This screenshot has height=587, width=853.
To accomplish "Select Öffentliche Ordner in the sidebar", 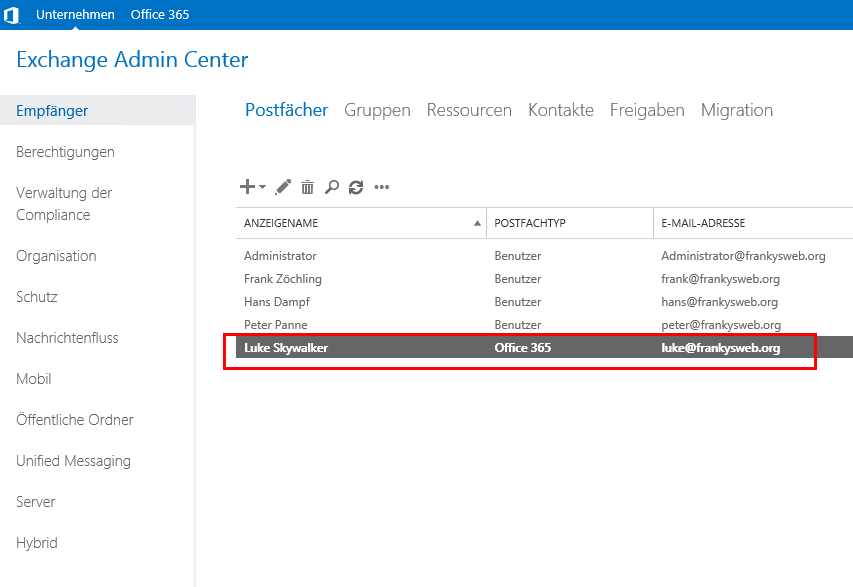I will 75,420.
